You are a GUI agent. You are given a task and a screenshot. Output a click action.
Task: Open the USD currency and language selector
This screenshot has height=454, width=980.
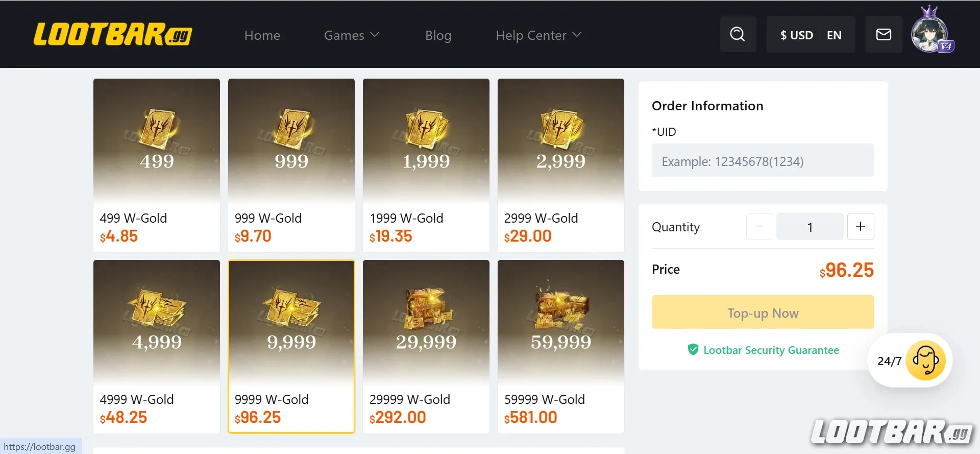click(811, 35)
